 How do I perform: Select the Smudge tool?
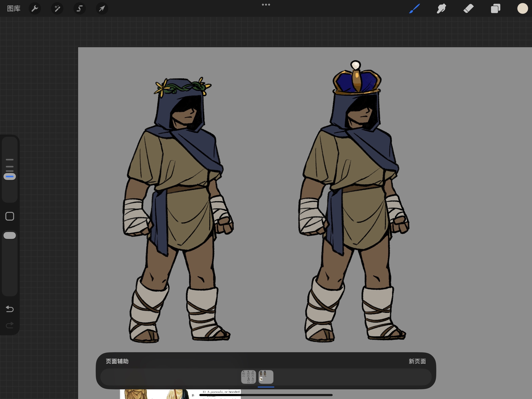(441, 9)
